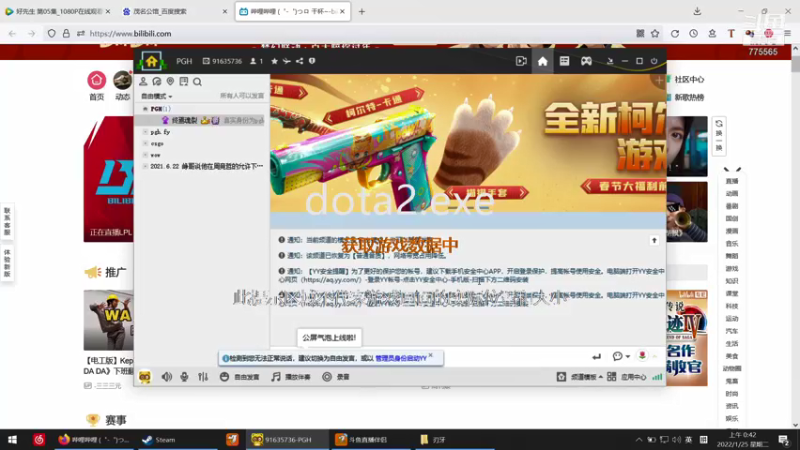The width and height of the screenshot is (800, 450).
Task: Close the microphone warning notification
Action: point(431,355)
